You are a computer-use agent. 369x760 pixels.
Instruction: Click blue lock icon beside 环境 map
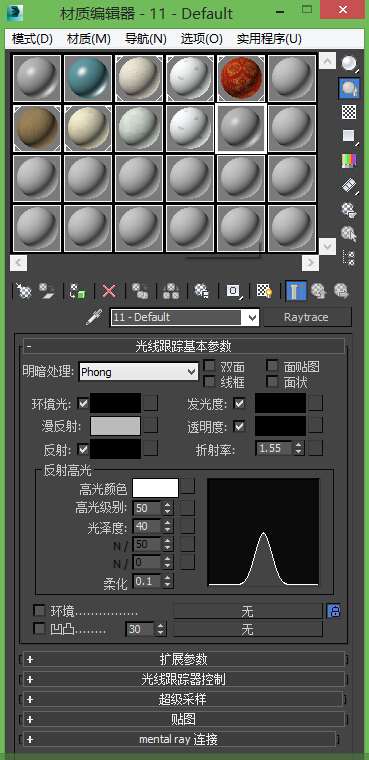pos(333,611)
